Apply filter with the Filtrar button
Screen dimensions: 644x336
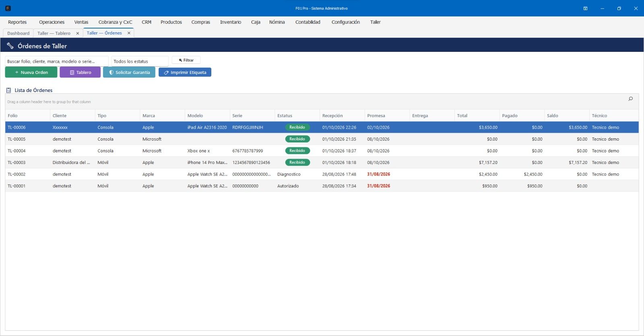pyautogui.click(x=186, y=60)
